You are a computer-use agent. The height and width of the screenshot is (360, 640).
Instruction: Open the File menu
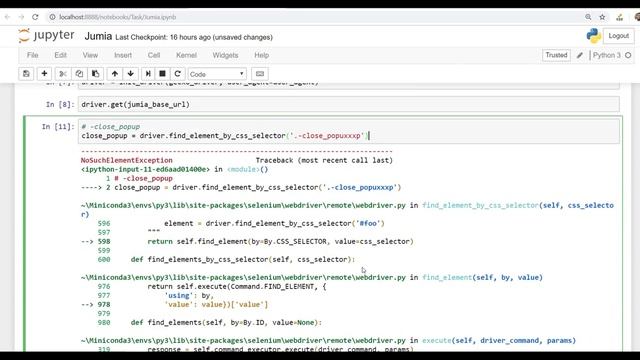pos(32,55)
